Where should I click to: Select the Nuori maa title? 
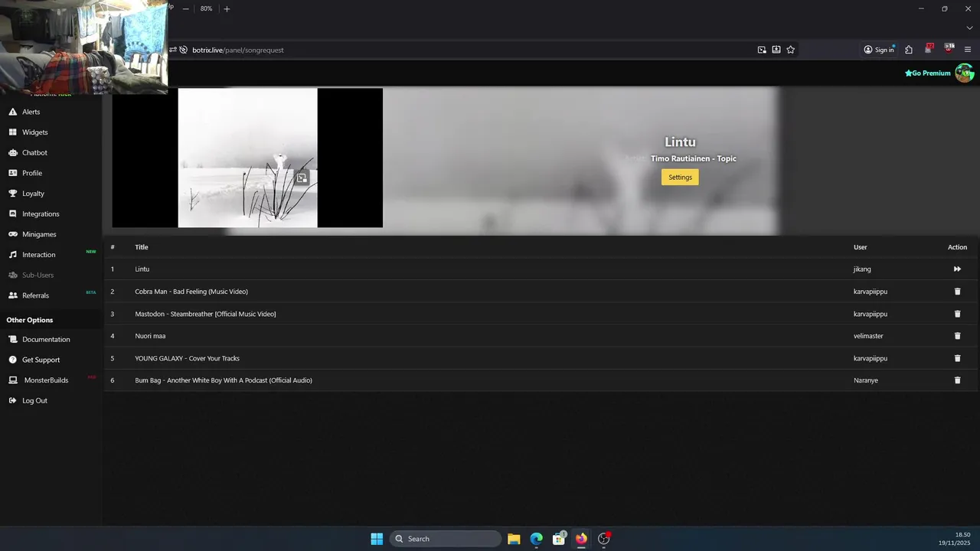coord(150,336)
